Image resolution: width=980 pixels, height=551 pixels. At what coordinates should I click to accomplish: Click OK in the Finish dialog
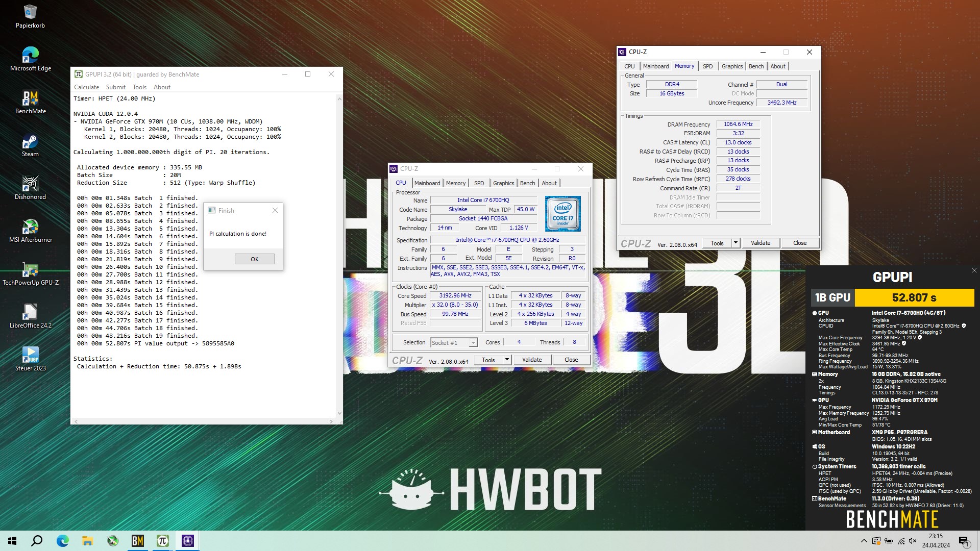(254, 259)
